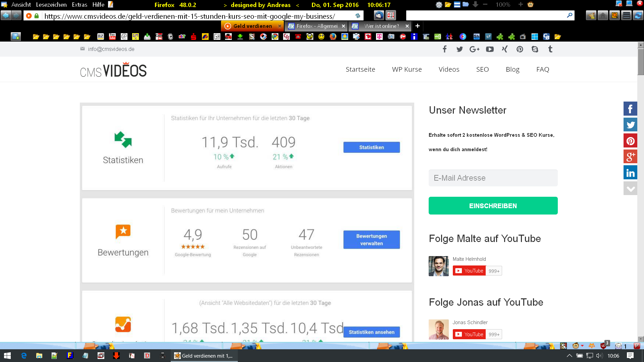Share via red Pinterest sidebar button
Image resolution: width=644 pixels, height=362 pixels.
pos(630,141)
